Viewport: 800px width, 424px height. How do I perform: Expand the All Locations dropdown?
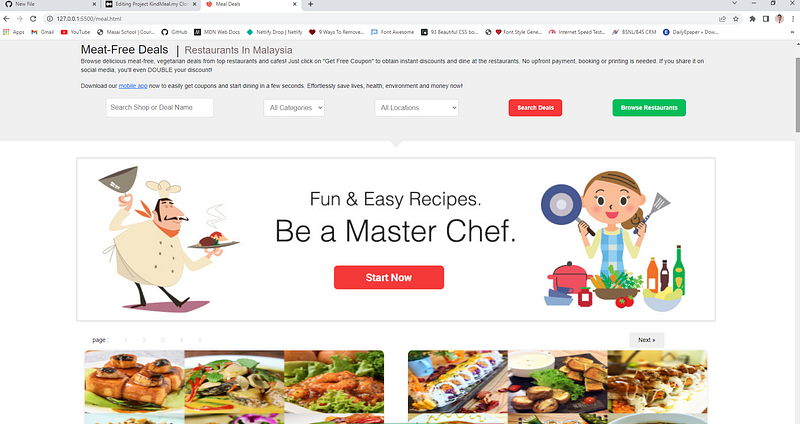click(417, 108)
